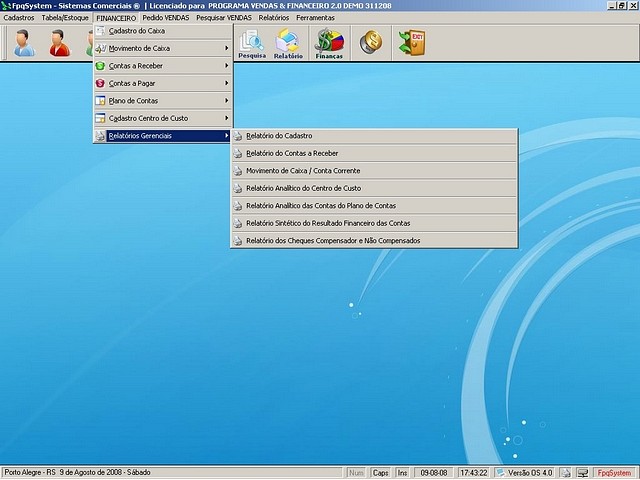
Task: Click the blue-shirt person toolbar icon
Action: [24, 43]
